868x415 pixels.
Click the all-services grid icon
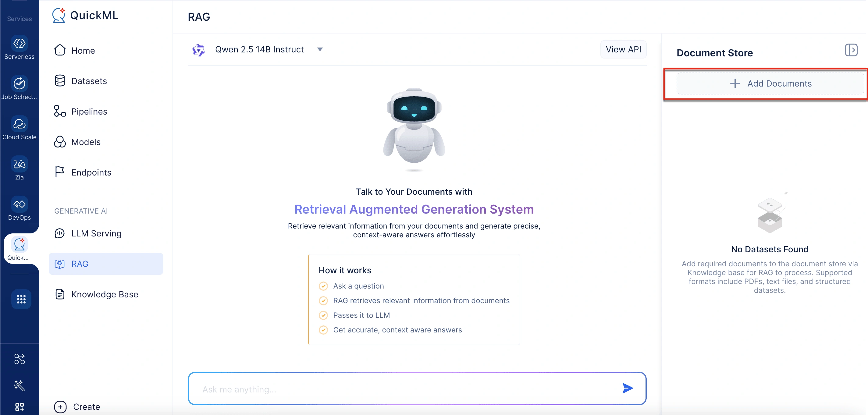tap(21, 299)
